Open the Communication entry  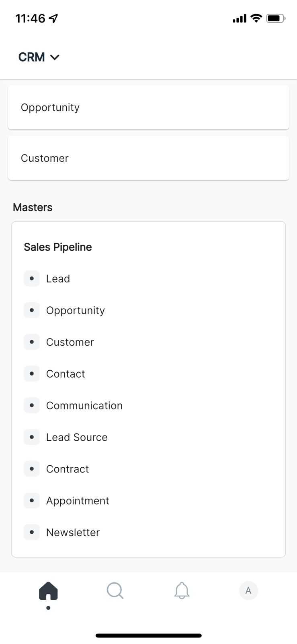point(84,405)
